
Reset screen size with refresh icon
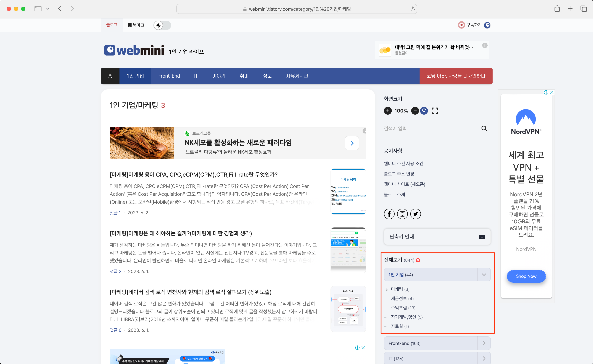424,111
